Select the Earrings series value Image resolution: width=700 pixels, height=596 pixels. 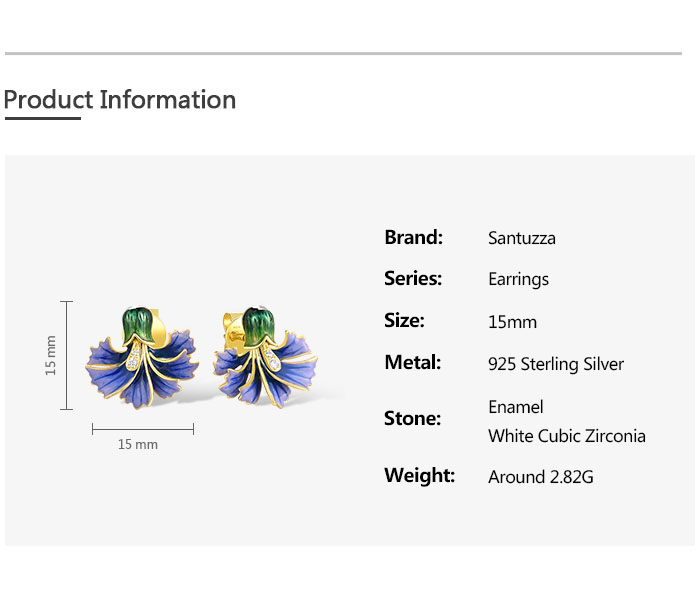518,279
